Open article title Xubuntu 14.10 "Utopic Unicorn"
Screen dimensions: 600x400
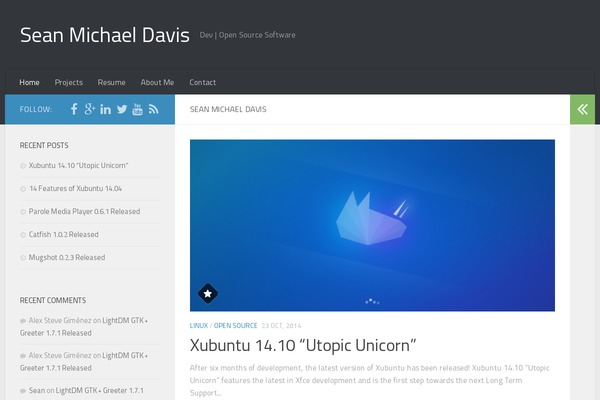(x=303, y=345)
